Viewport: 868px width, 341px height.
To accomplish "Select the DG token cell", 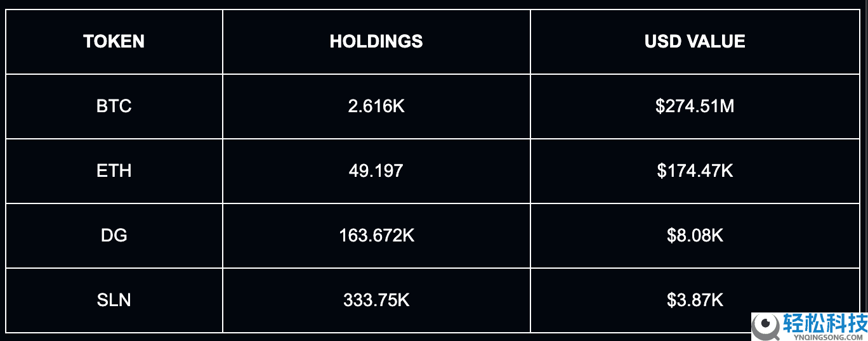I will [114, 235].
